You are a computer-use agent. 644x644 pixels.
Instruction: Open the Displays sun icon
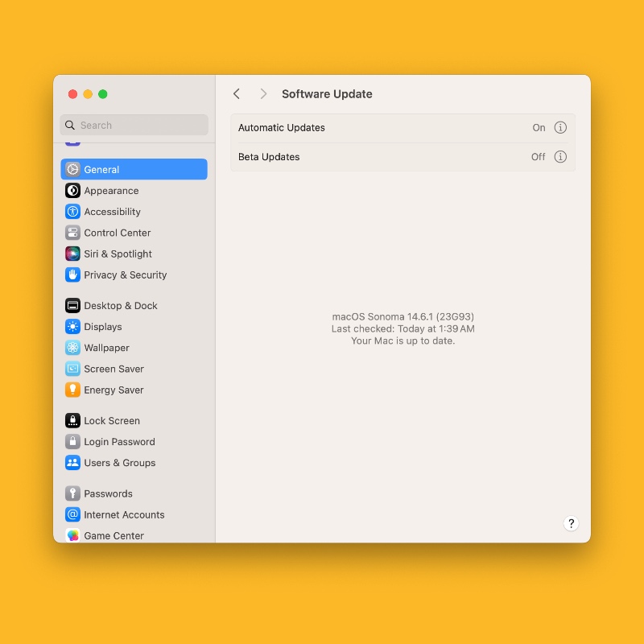coord(72,327)
